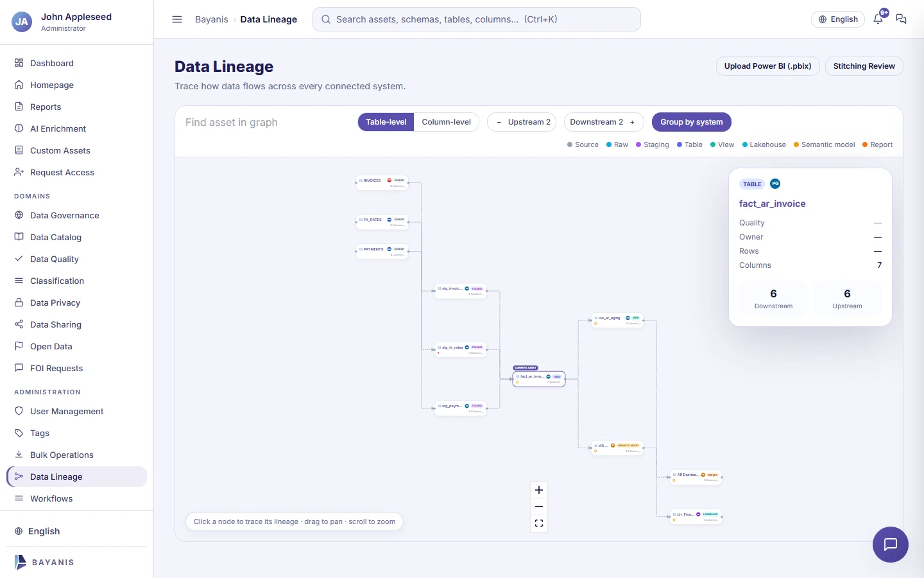Toggle Group by system
Screen dimensions: 924x578
[x=692, y=122]
